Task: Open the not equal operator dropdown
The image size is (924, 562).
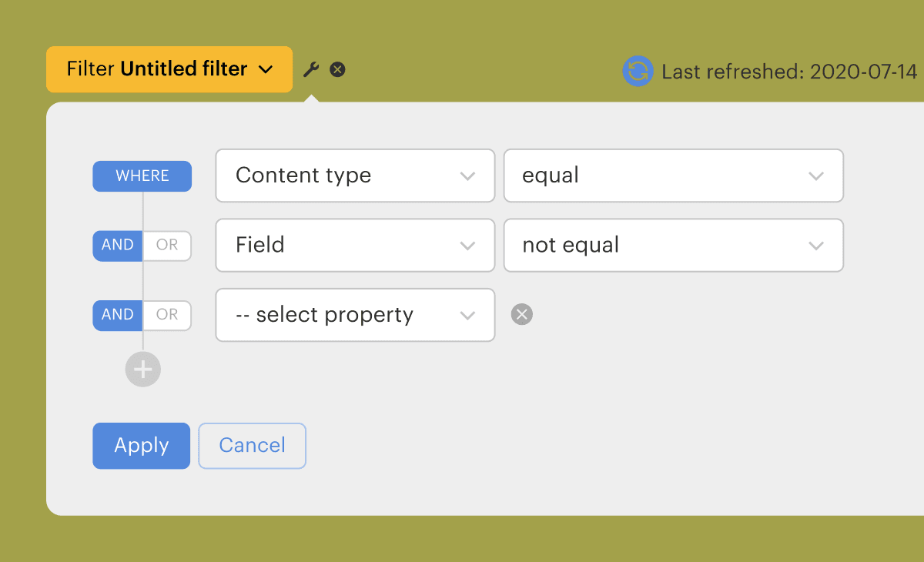Action: click(673, 246)
